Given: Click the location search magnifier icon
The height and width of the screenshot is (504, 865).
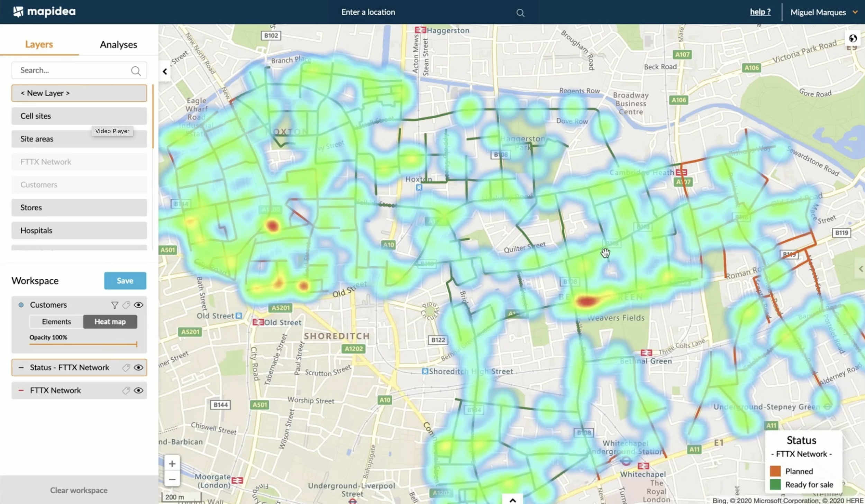Looking at the screenshot, I should (520, 13).
